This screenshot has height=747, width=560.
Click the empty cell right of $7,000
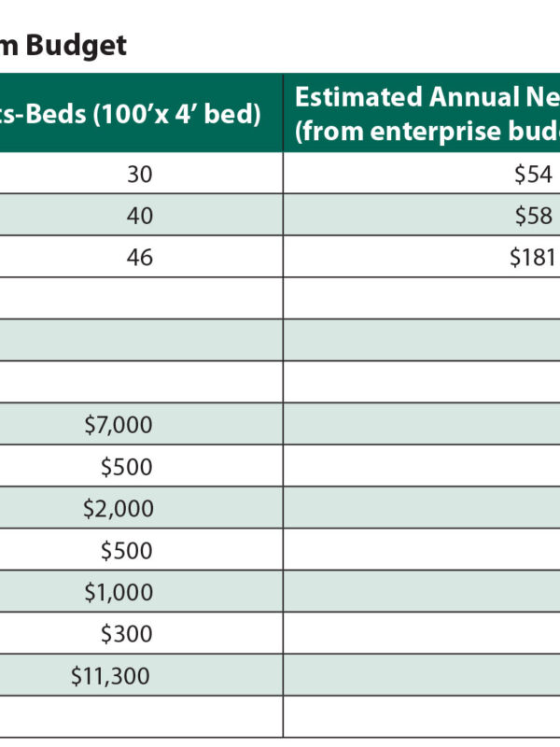(x=420, y=425)
